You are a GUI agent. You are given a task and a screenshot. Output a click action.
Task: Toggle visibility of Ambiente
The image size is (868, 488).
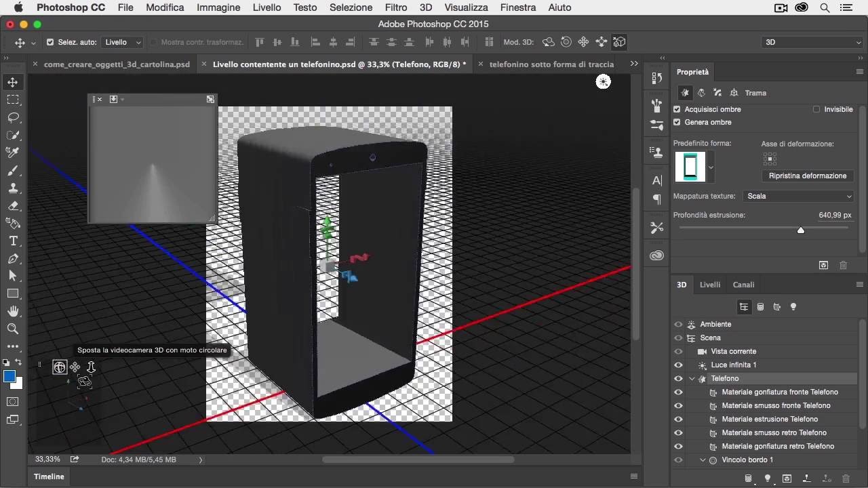pos(678,324)
